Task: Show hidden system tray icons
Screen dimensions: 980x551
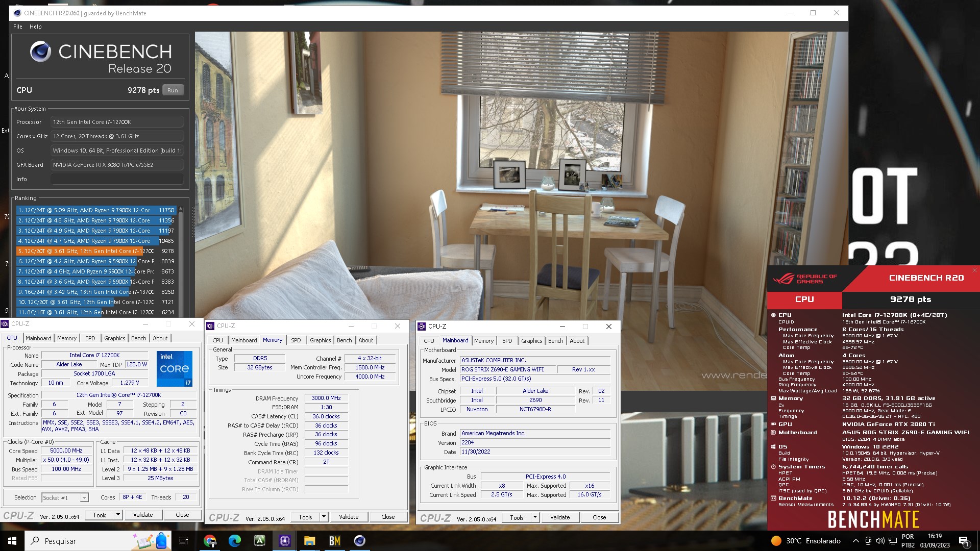Action: [x=855, y=541]
